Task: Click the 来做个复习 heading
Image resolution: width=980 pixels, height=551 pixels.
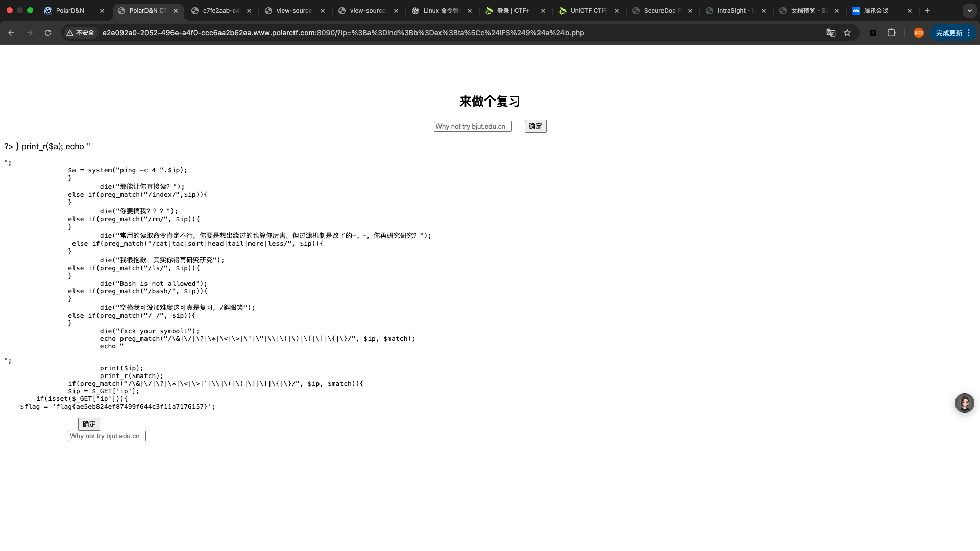Action: click(x=490, y=101)
